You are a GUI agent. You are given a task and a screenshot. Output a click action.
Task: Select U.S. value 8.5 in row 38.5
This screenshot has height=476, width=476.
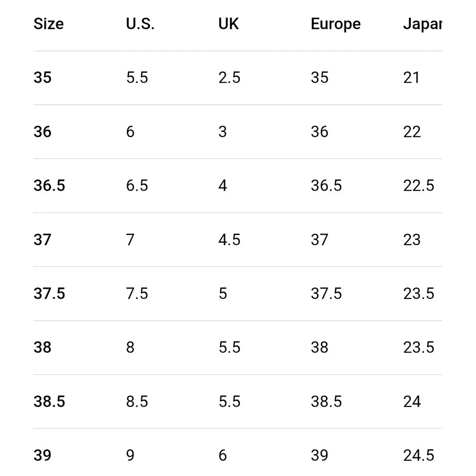(x=137, y=402)
